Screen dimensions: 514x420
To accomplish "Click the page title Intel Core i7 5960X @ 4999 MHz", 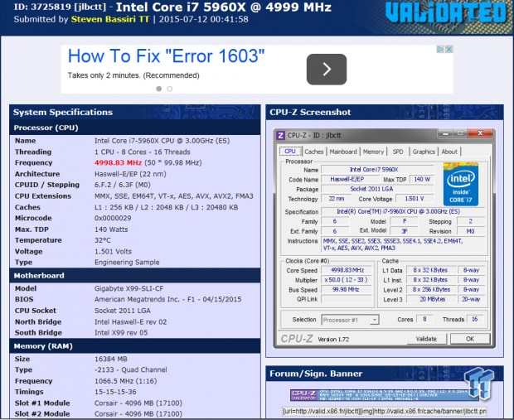I will (224, 7).
